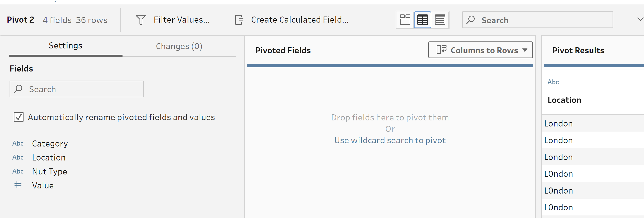Click the Abc type icon beside Category
The height and width of the screenshot is (218, 644).
[x=18, y=143]
